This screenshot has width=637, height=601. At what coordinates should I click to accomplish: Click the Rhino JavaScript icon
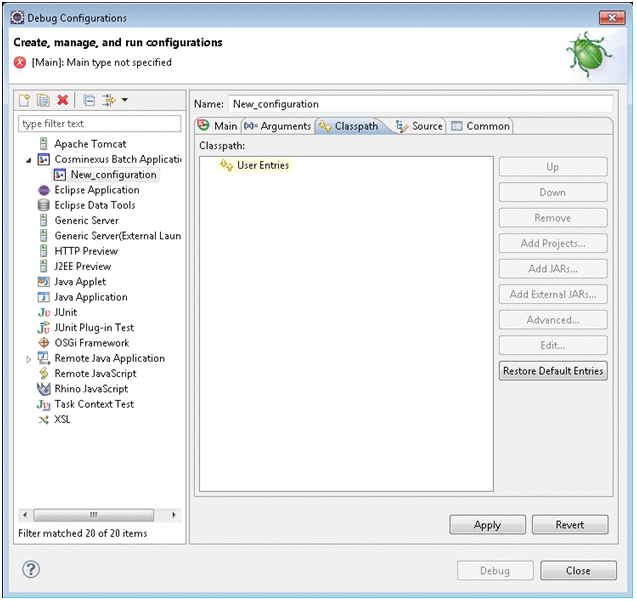(x=43, y=388)
